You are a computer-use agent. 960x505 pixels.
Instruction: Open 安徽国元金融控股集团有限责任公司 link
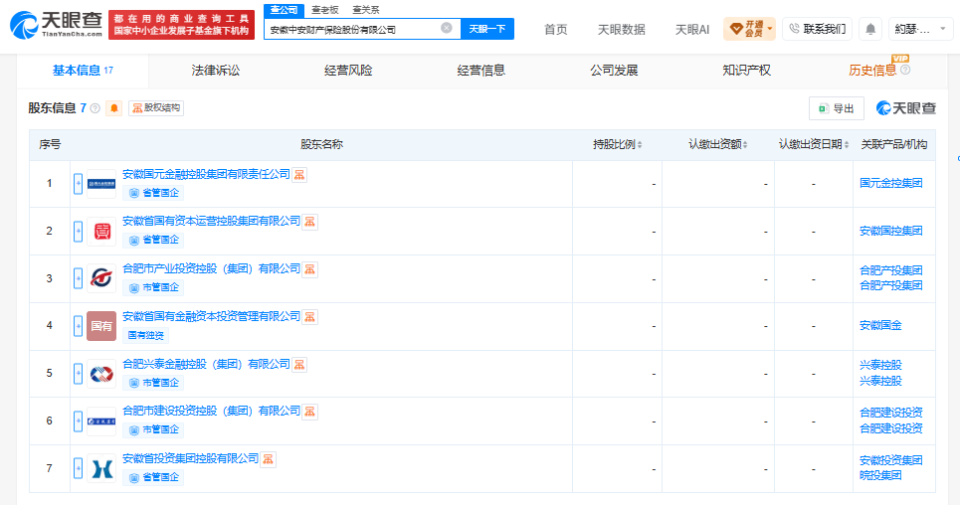[206, 174]
